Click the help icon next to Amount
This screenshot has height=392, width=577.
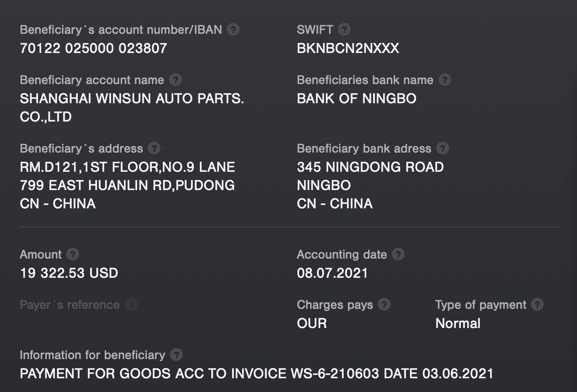click(73, 254)
